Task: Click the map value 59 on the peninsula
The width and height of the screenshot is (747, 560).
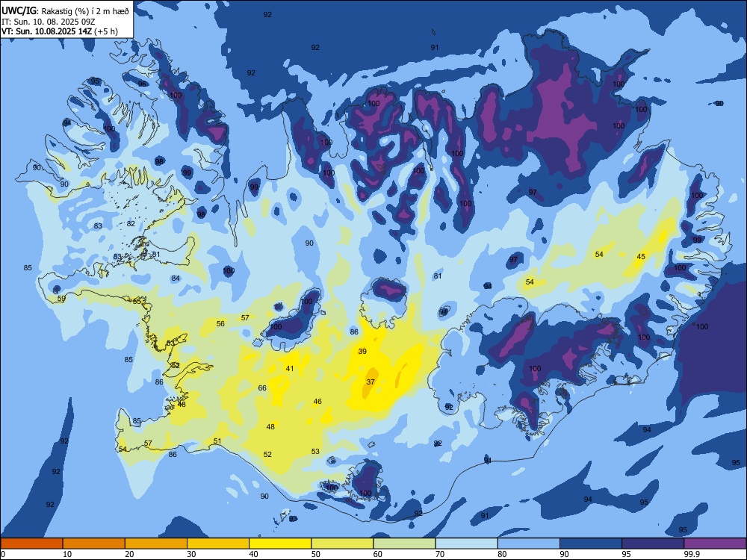Action: pos(61,299)
